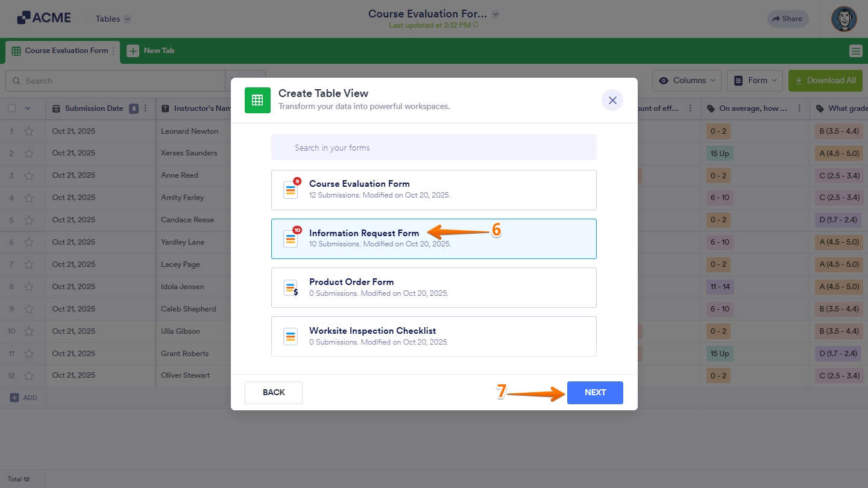
Task: Open the Tables dropdown in the header
Action: tap(113, 19)
